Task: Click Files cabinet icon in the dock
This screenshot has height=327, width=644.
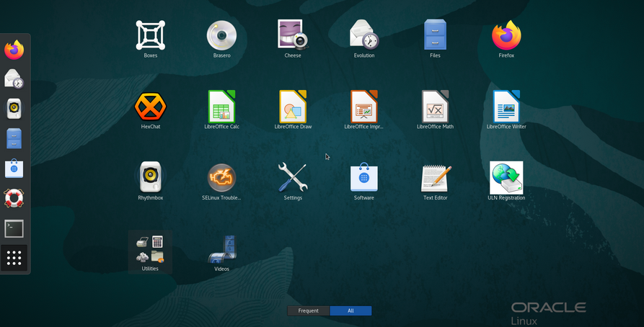Action: [14, 139]
